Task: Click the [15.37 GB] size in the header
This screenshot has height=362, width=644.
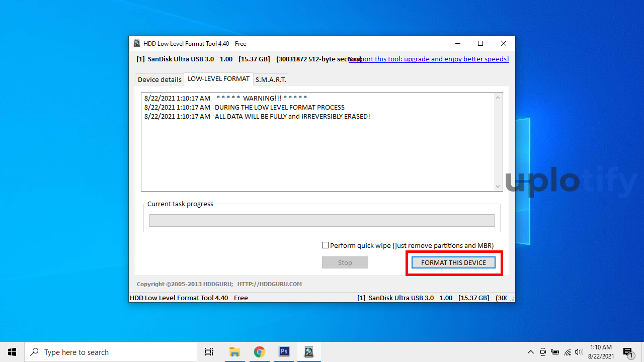Action: (x=254, y=59)
